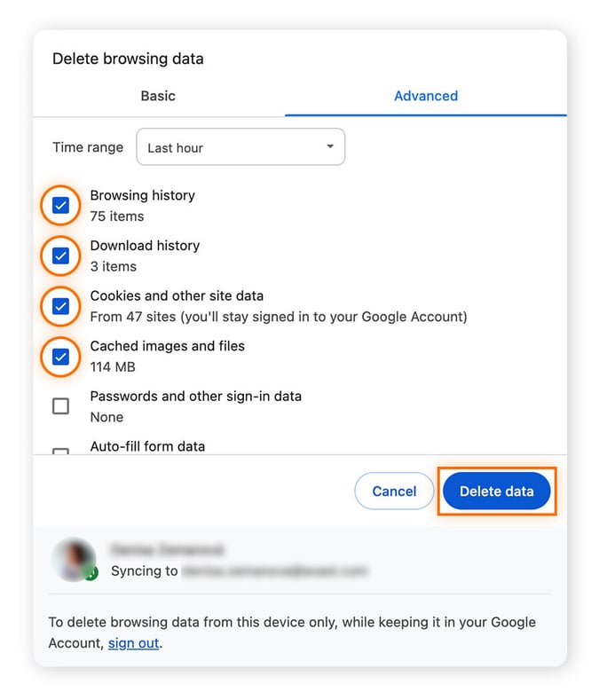Click the Cookies and other site data label
The image size is (599, 700).
pyautogui.click(x=177, y=295)
